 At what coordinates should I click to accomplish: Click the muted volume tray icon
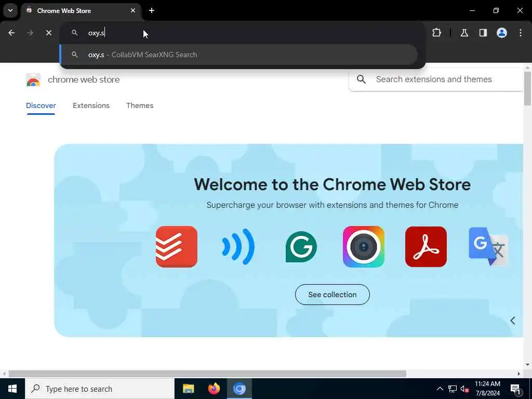tap(465, 389)
